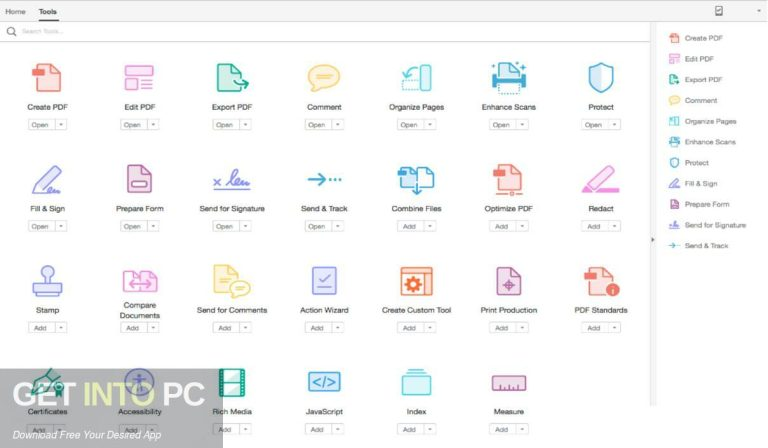This screenshot has width=768, height=448.
Task: Select the Redact marker icon
Action: (x=600, y=179)
